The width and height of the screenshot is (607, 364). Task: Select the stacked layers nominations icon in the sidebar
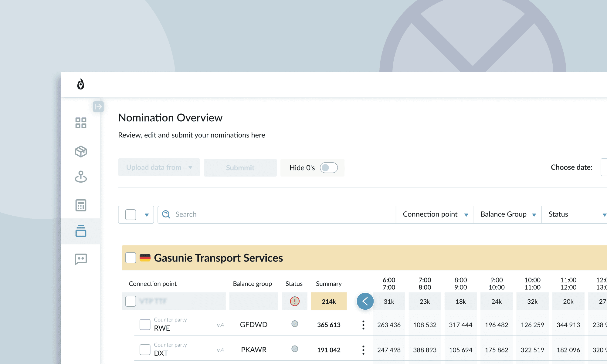(81, 231)
